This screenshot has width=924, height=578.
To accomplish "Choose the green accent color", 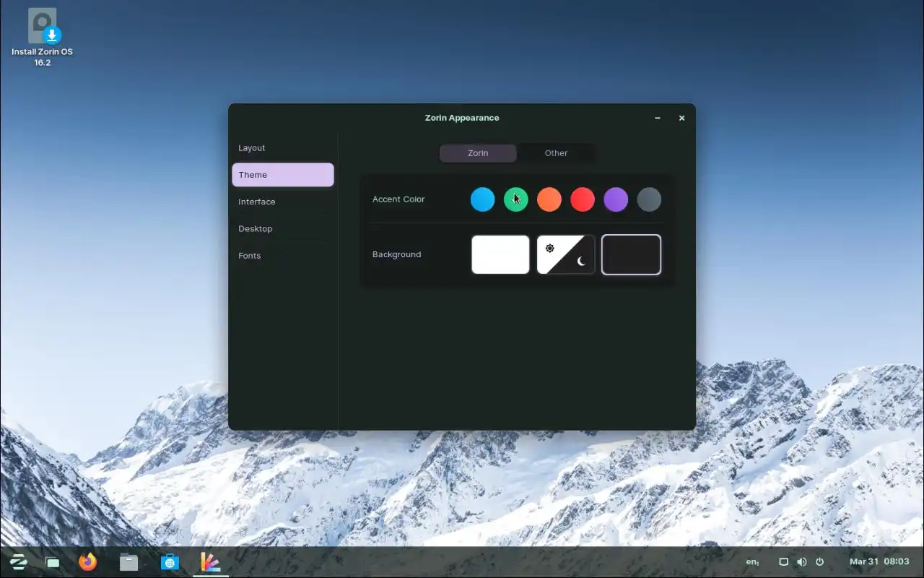I will point(515,199).
